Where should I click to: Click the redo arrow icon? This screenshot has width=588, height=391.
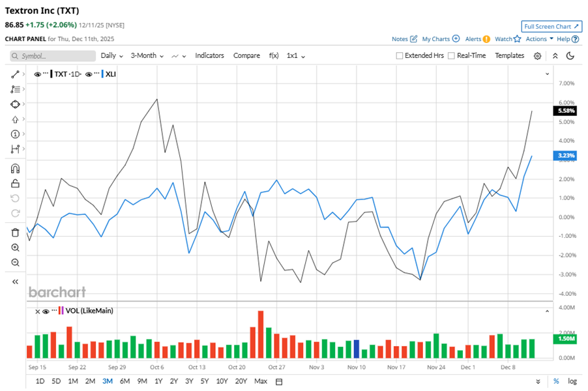click(15, 213)
